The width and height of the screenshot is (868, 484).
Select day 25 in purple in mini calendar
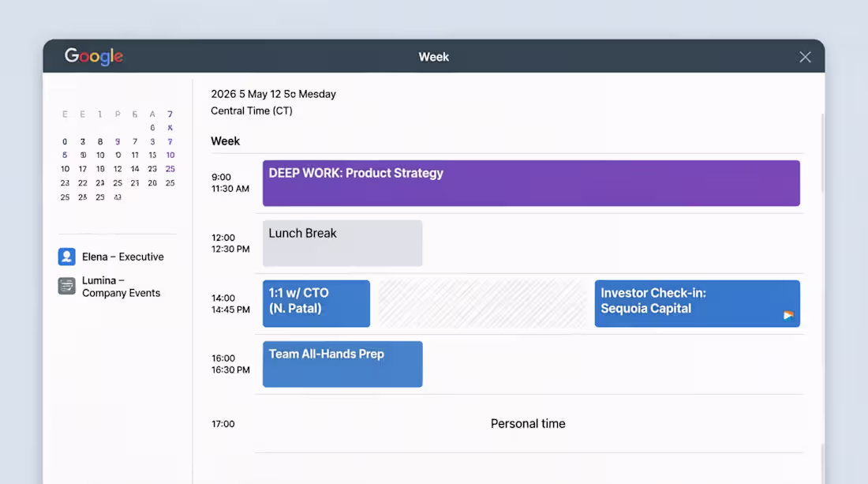170,169
